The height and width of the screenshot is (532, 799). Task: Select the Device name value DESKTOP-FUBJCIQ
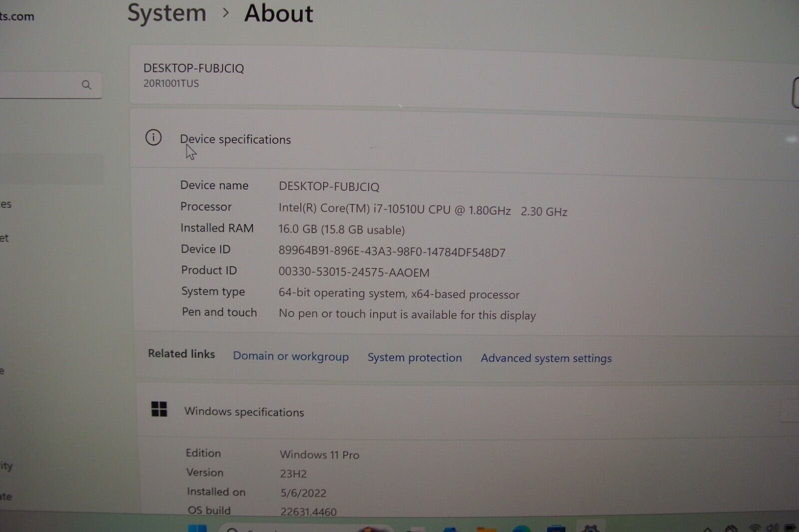(x=329, y=187)
